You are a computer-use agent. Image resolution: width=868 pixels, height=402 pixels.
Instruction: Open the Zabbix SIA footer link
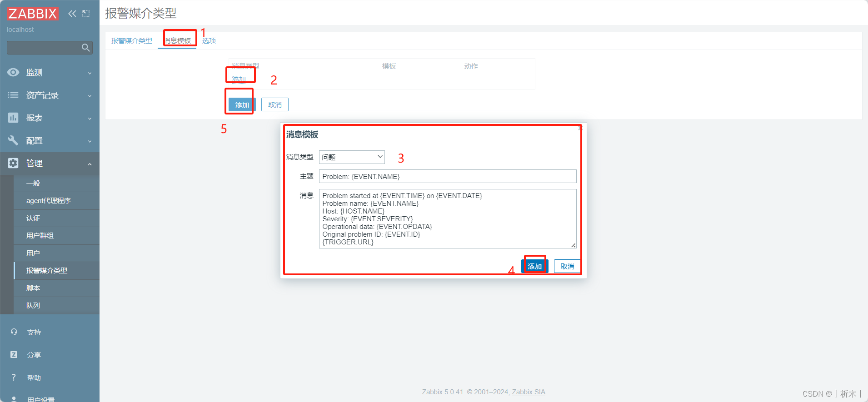pyautogui.click(x=529, y=392)
